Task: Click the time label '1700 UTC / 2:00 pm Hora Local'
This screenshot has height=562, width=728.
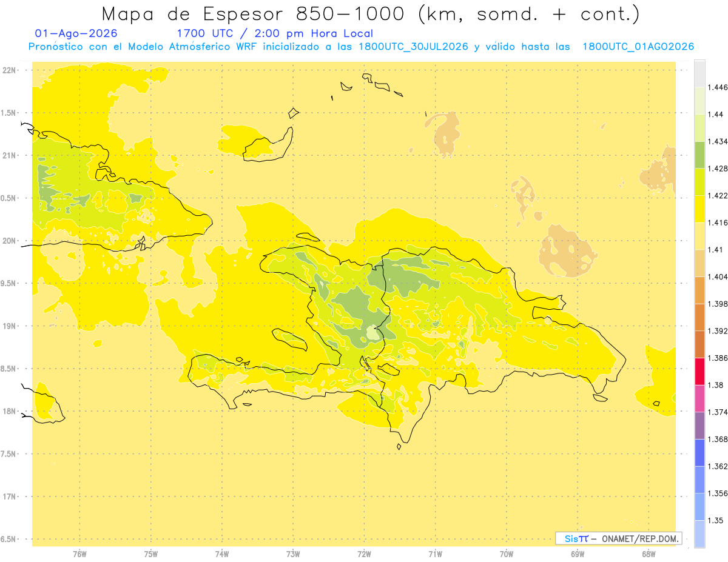Action: click(x=275, y=33)
